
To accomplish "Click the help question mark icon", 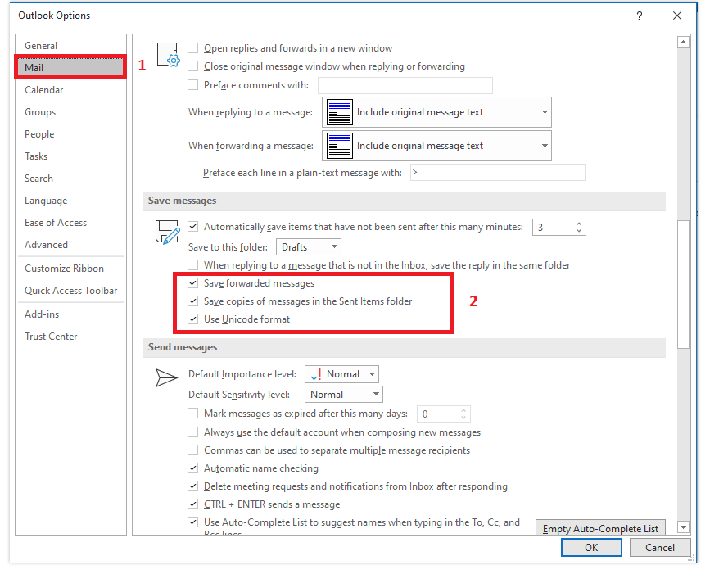I will (x=640, y=16).
